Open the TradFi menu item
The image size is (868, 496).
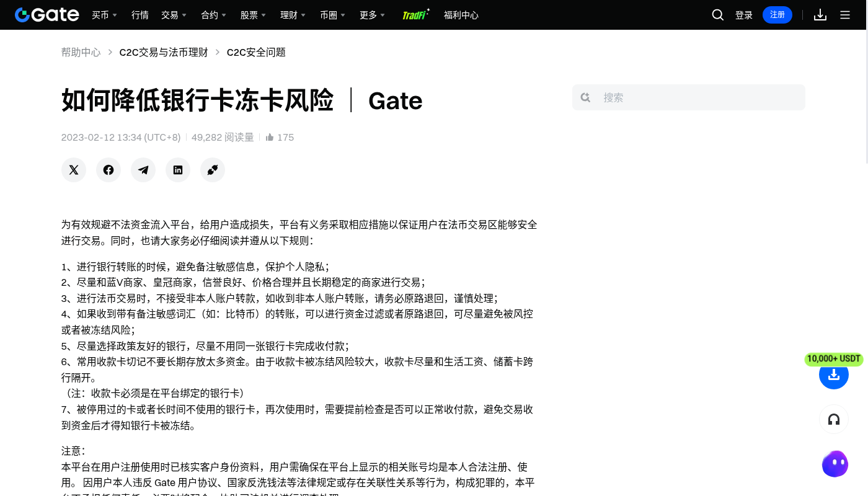pyautogui.click(x=416, y=15)
